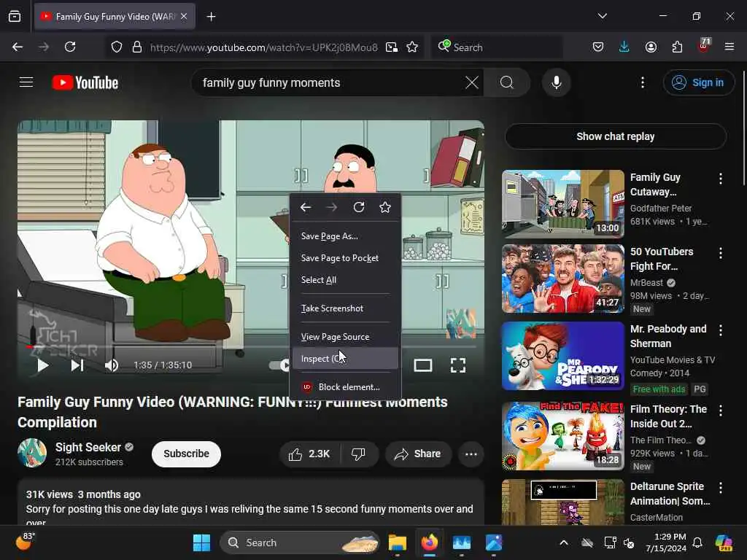Click the YouTube URL address field
Viewport: 747px width, 560px height.
tap(264, 47)
